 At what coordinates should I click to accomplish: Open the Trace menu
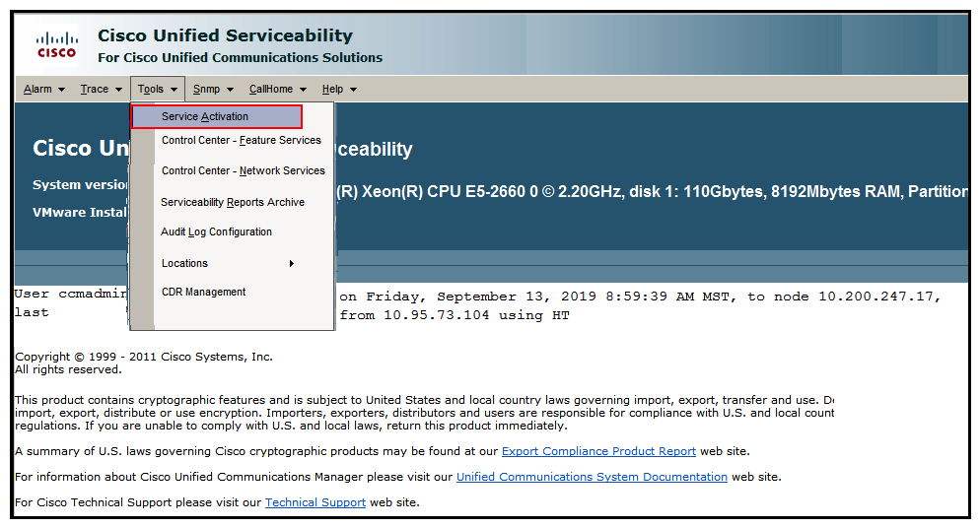pyautogui.click(x=101, y=90)
